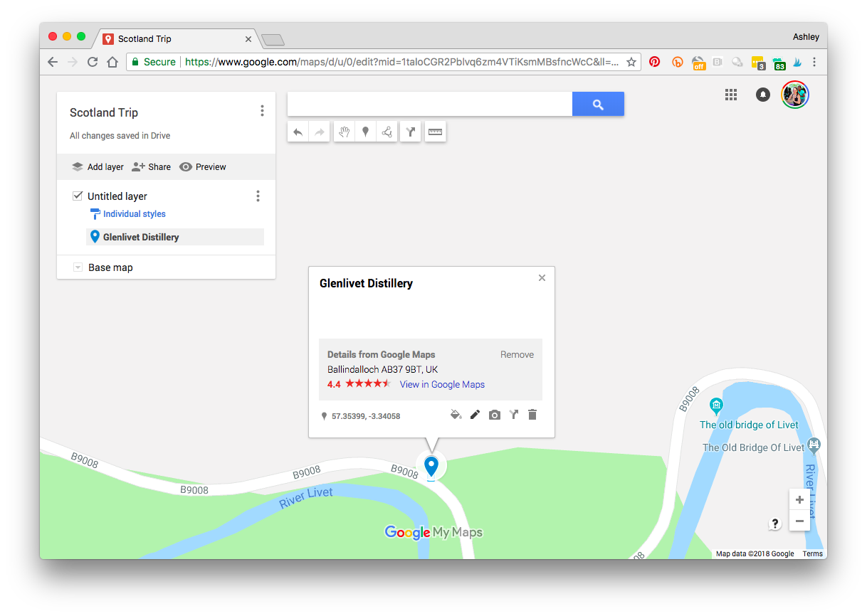Image resolution: width=867 pixels, height=616 pixels.
Task: Bookmark this page with star icon
Action: tap(631, 62)
